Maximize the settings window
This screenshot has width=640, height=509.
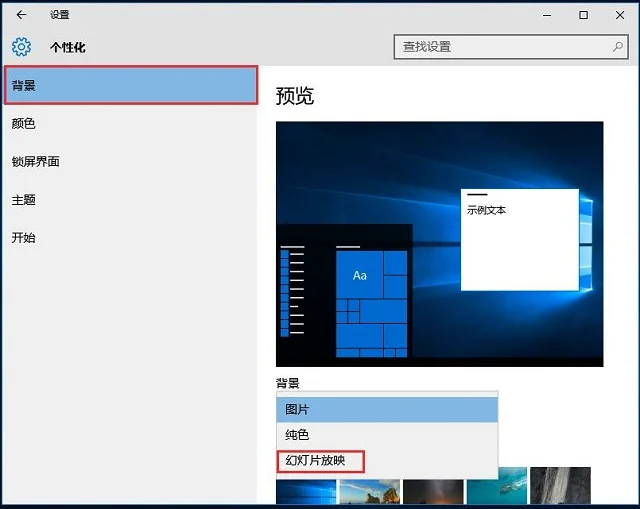pyautogui.click(x=584, y=15)
